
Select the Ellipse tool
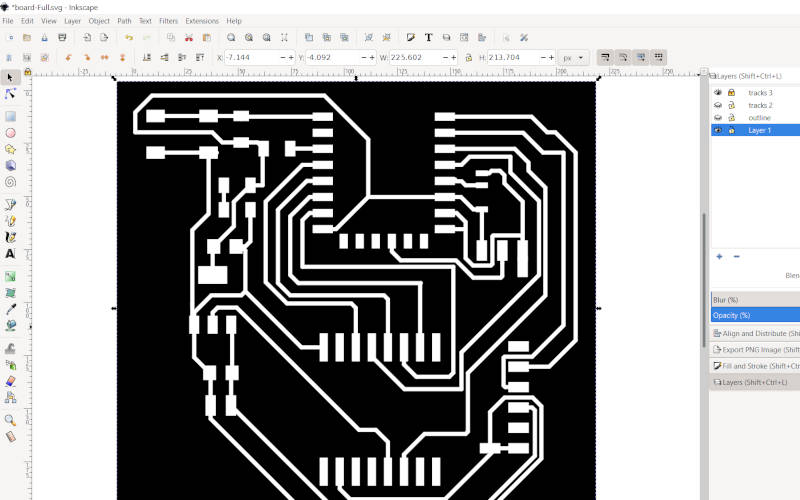(x=10, y=133)
